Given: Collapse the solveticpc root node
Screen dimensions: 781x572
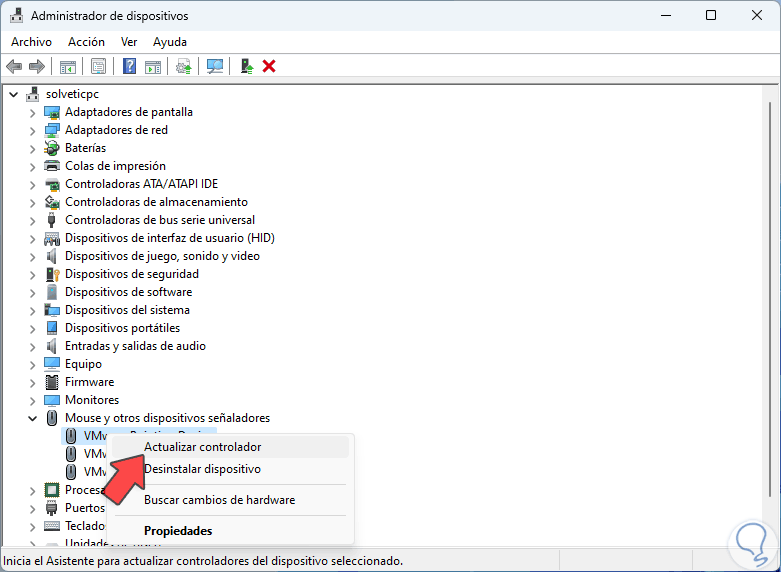Looking at the screenshot, I should [13, 94].
